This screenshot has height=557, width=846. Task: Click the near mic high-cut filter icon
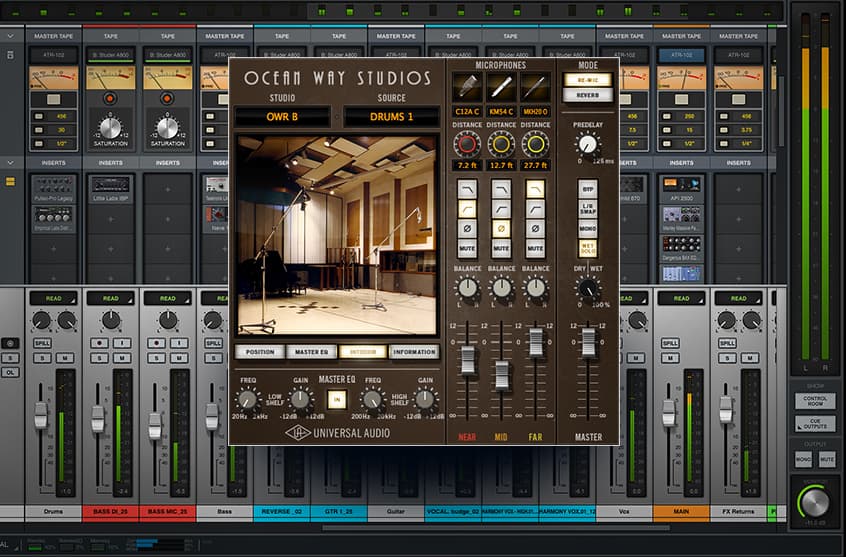click(467, 189)
